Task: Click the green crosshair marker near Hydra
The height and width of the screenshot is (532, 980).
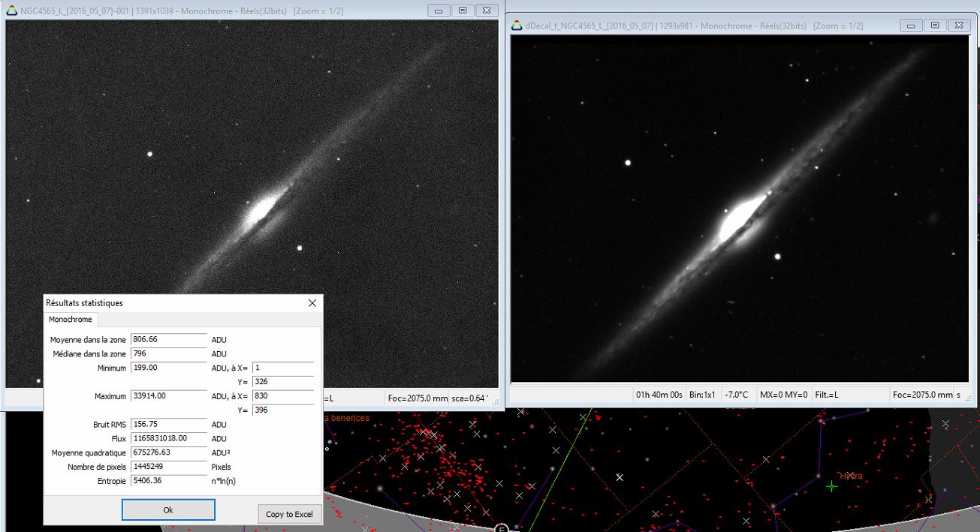Action: coord(831,486)
